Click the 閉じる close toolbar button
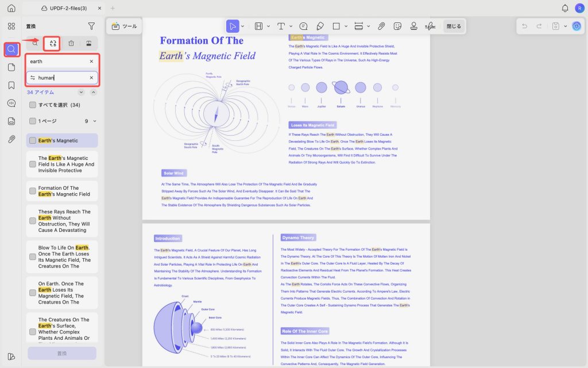Screen dimensions: 588x368 pyautogui.click(x=454, y=26)
